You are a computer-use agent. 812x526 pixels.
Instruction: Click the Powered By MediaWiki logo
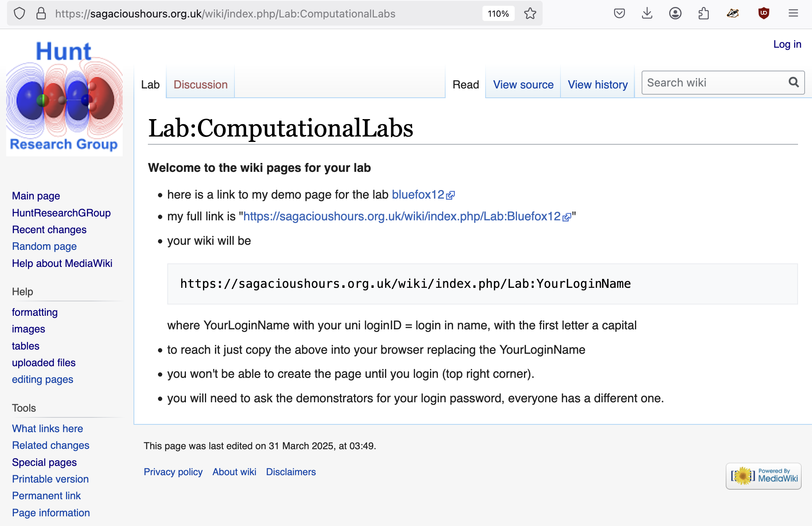[763, 476]
